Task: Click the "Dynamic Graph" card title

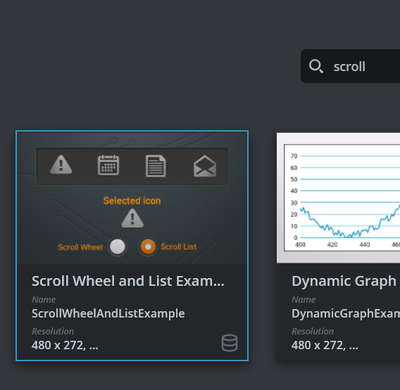Action: point(344,281)
